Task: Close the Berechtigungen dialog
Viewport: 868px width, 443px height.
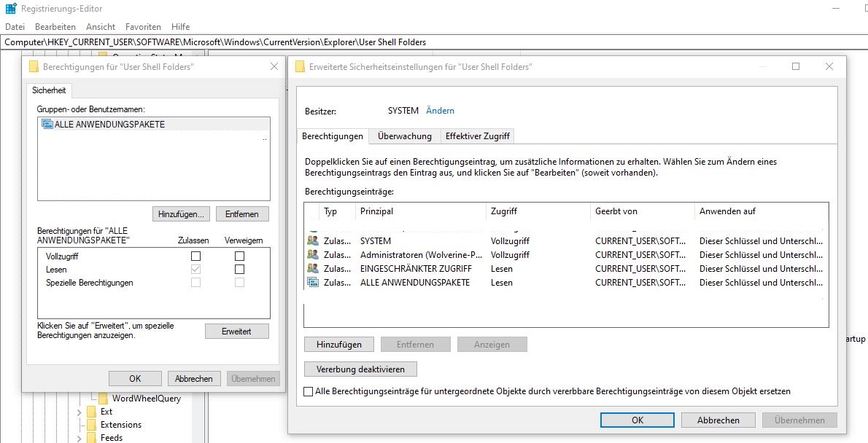Action: click(274, 66)
